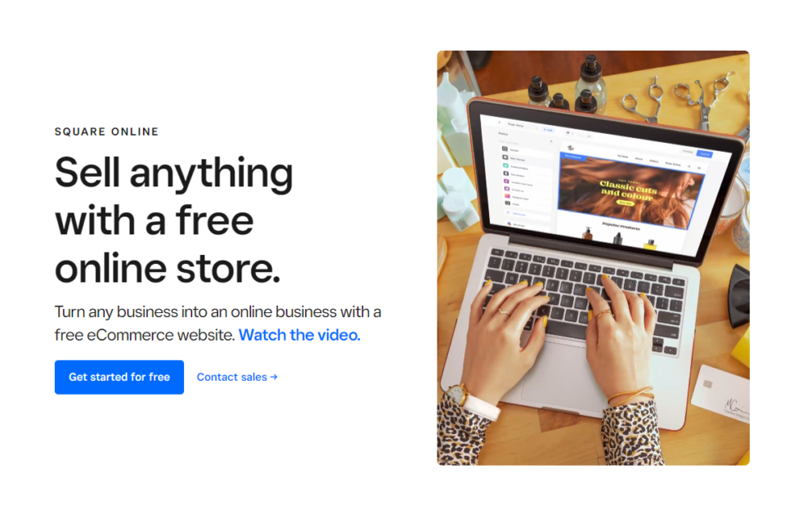Click the green Featured items icon in sidebar
The height and width of the screenshot is (514, 812).
tap(506, 165)
